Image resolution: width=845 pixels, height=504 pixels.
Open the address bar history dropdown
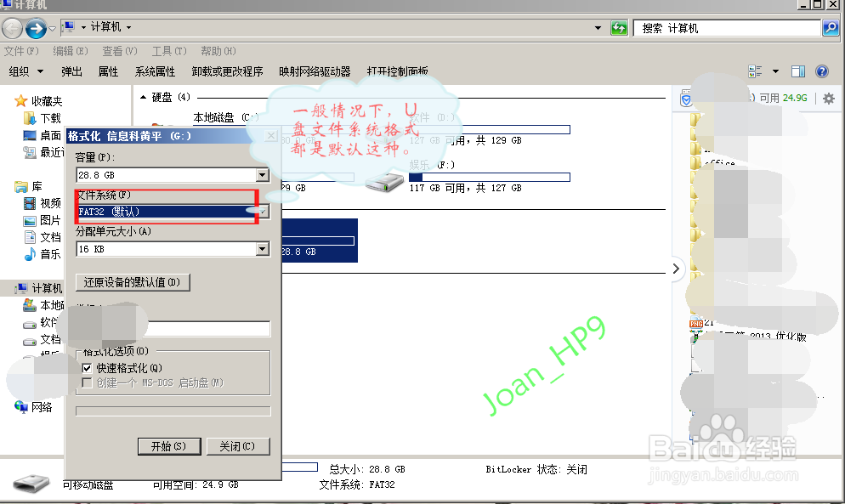[x=598, y=27]
